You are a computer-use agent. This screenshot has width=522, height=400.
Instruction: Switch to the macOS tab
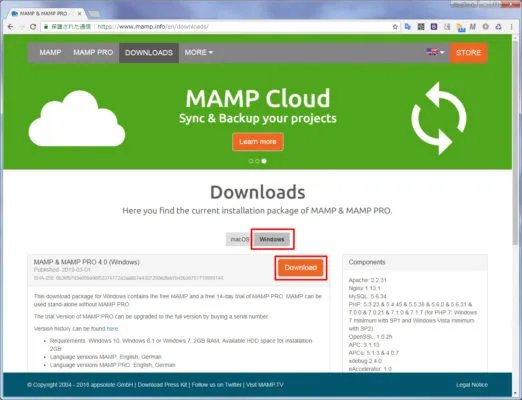click(239, 239)
